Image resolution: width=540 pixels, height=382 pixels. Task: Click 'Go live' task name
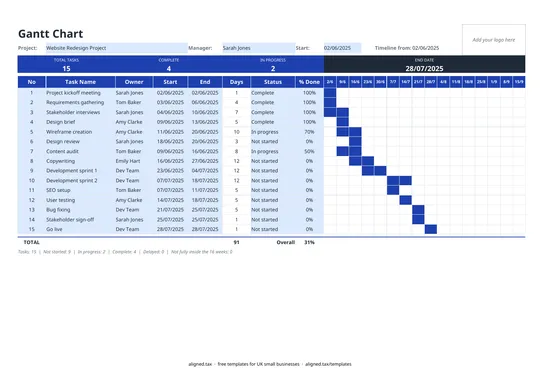tap(54, 229)
